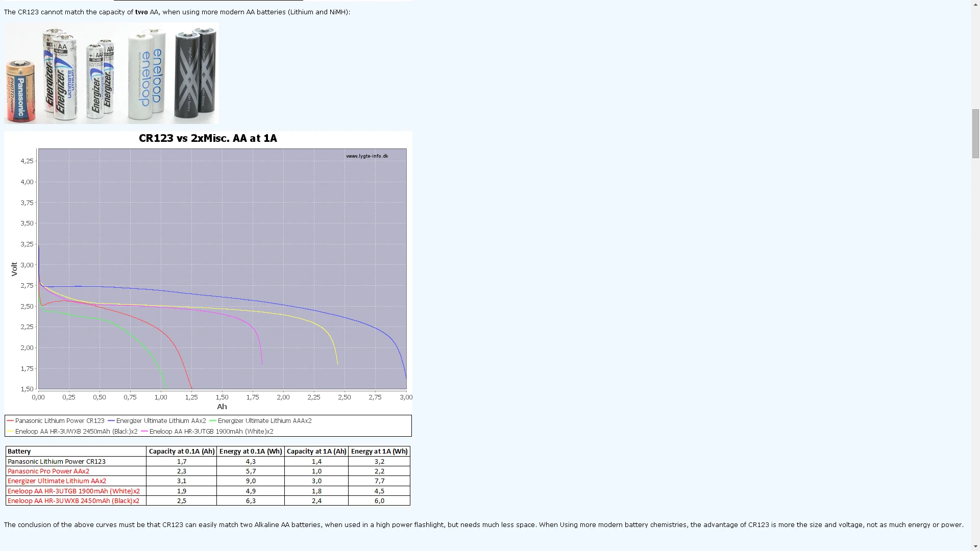
Task: Click the 'Energizer Ultimate Lithium AAAx2' legend entry
Action: [x=260, y=421]
